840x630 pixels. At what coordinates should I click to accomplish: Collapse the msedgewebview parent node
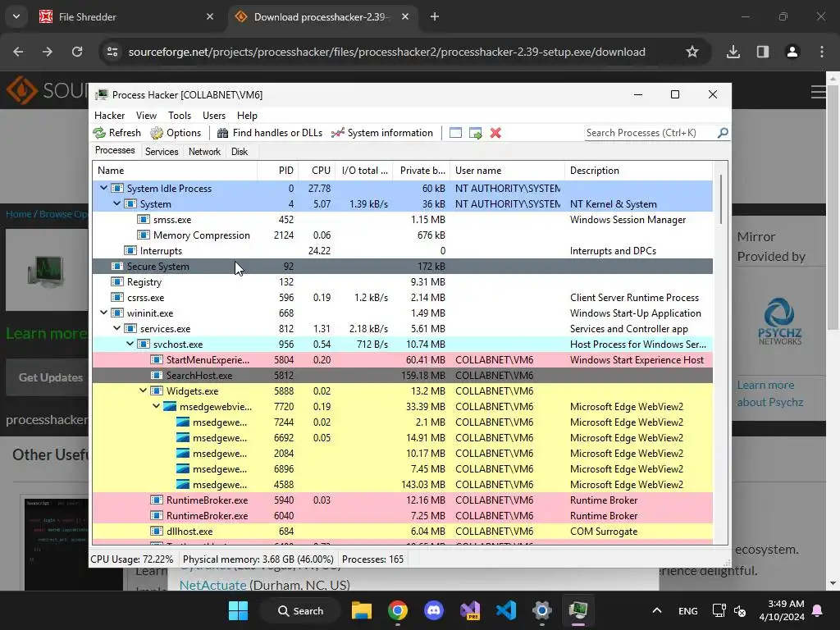(x=157, y=406)
